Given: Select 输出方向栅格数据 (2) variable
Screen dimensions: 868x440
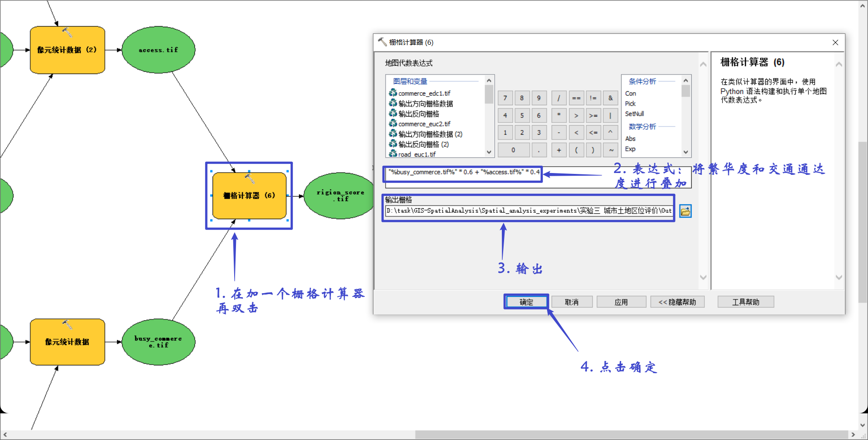Looking at the screenshot, I should pos(430,134).
